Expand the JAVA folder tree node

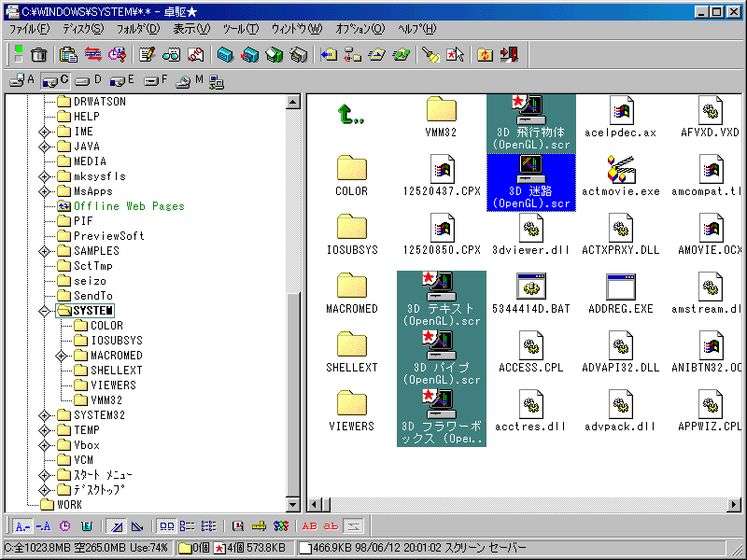click(x=44, y=147)
